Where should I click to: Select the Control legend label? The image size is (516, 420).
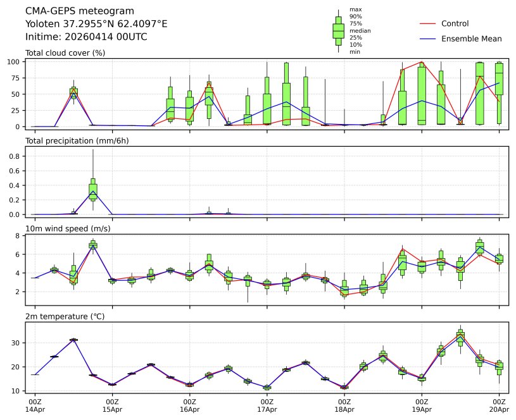(455, 23)
